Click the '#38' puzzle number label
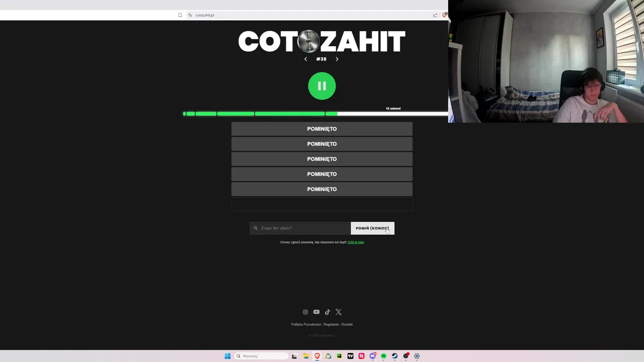This screenshot has width=644, height=362. [321, 59]
